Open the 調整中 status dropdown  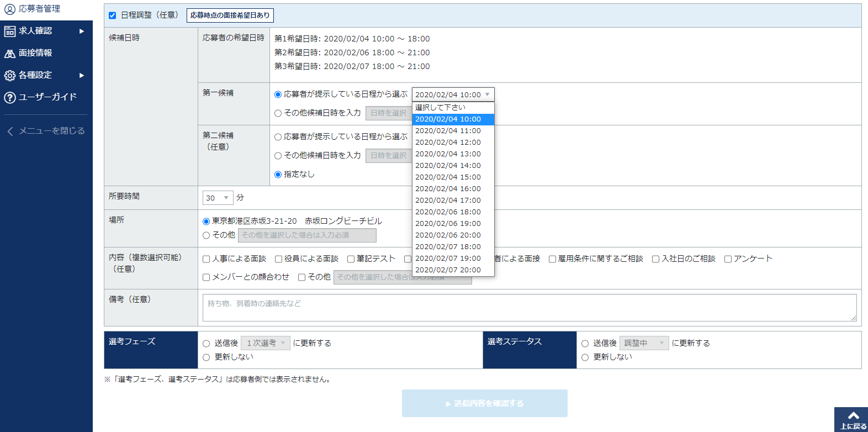[x=644, y=343]
